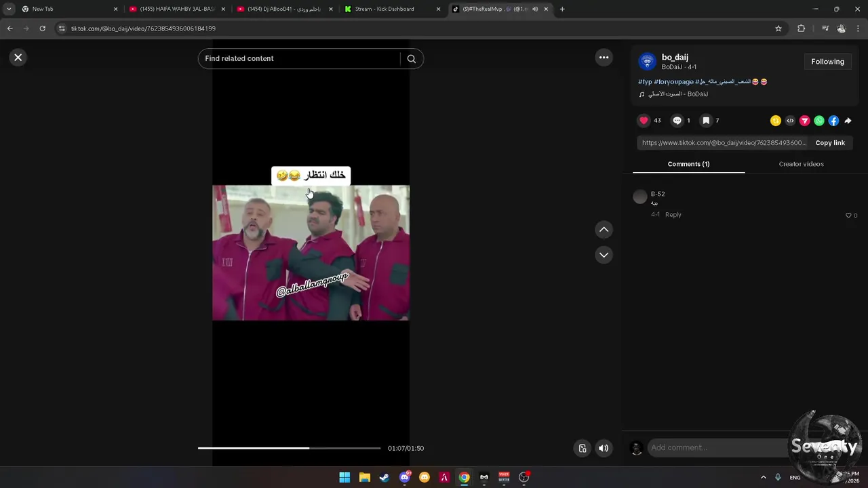This screenshot has width=868, height=488.
Task: Open the Chrome profile avatar
Action: [842, 28]
